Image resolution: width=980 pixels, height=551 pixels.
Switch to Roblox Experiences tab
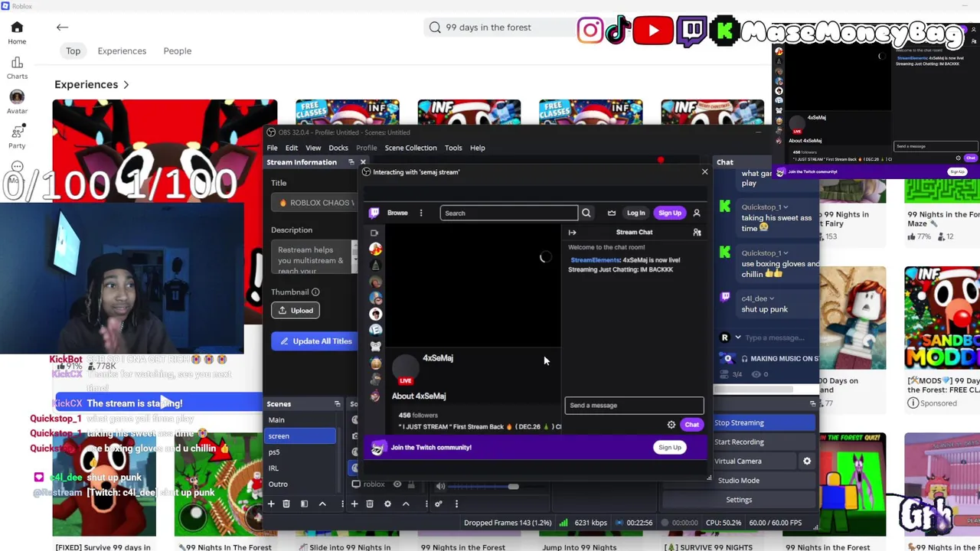click(x=122, y=51)
